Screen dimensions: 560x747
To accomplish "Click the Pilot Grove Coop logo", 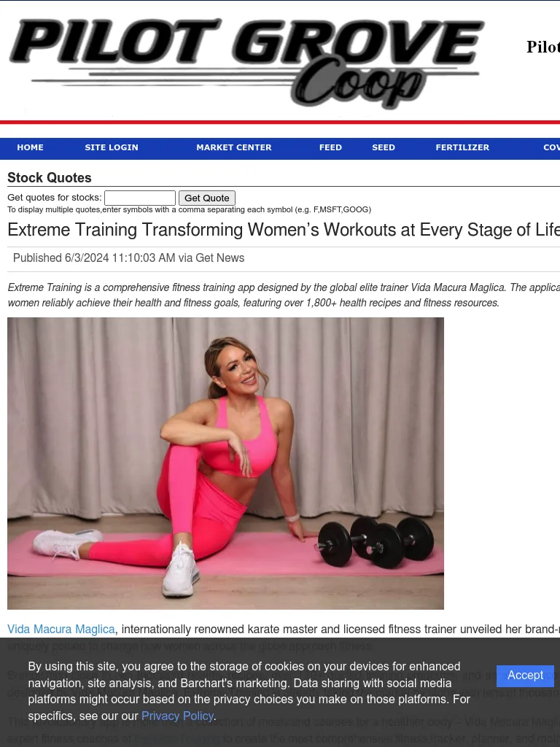I will tap(246, 63).
